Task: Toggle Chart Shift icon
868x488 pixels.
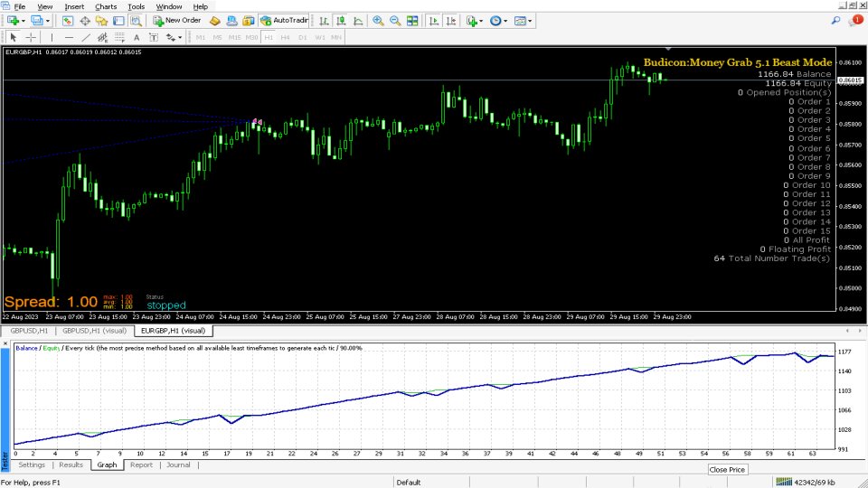Action: pos(451,21)
